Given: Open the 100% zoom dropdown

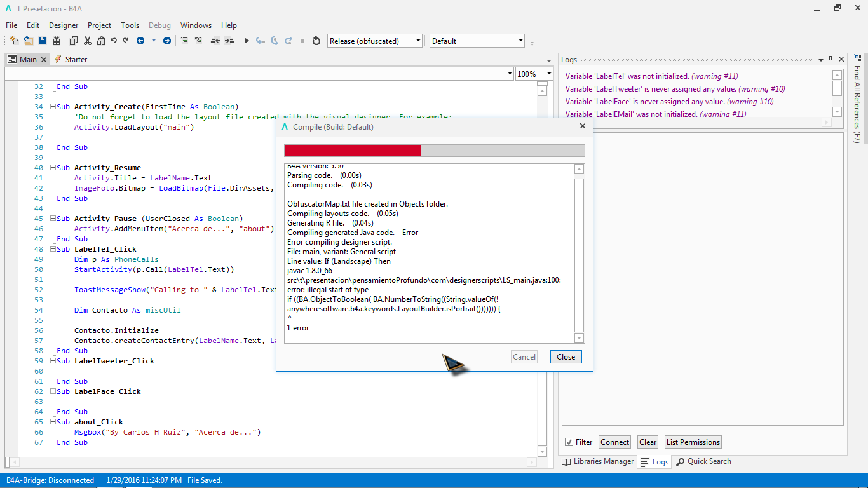Looking at the screenshot, I should click(x=549, y=74).
